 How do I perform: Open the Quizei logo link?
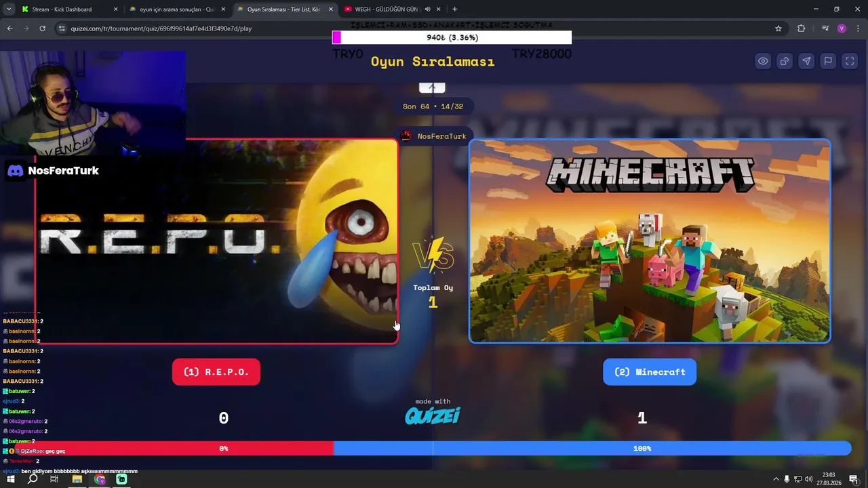point(433,415)
